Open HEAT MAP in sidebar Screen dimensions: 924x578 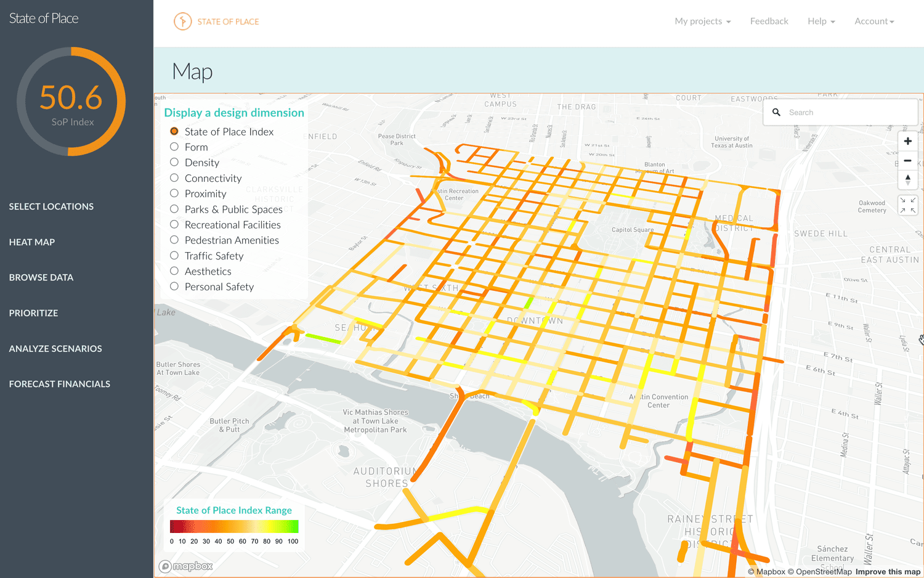(32, 242)
